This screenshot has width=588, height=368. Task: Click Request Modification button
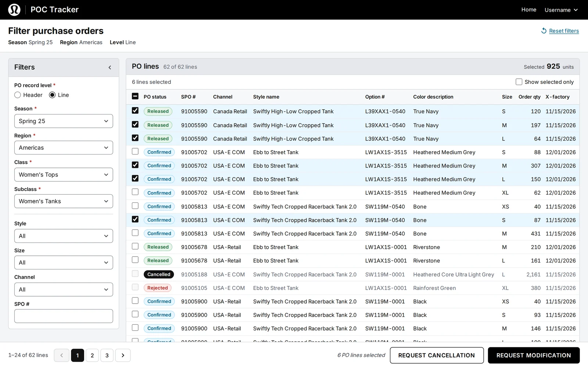tap(534, 355)
